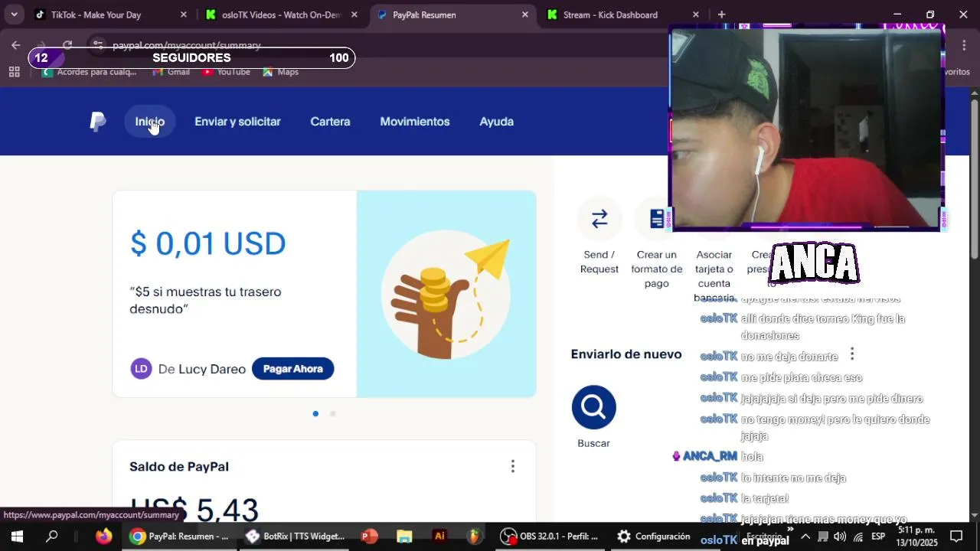Close the osloTK Videos tab
Screen dimensions: 980x551
click(x=354, y=15)
